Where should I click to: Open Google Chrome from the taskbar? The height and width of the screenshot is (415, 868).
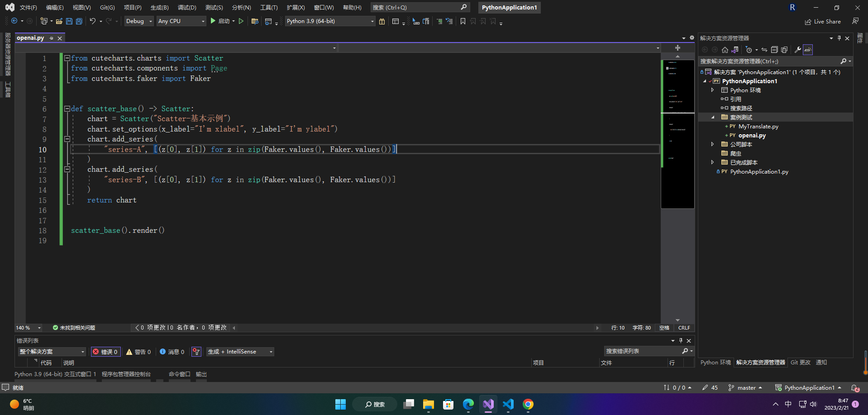pos(528,404)
